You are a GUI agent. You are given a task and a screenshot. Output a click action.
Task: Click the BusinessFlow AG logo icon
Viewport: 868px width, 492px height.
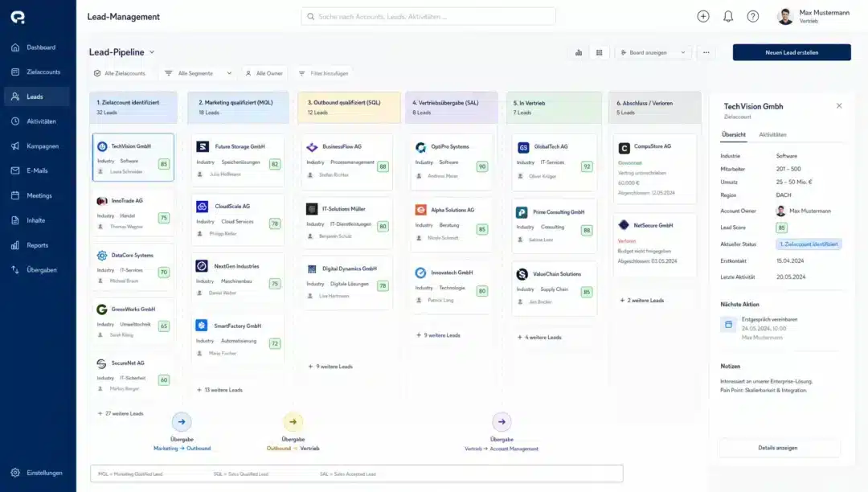pyautogui.click(x=312, y=146)
